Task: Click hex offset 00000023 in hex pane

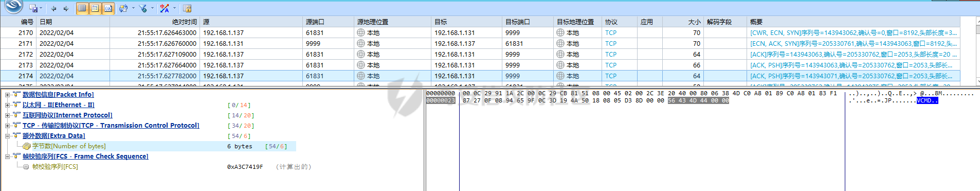Action: click(x=441, y=101)
